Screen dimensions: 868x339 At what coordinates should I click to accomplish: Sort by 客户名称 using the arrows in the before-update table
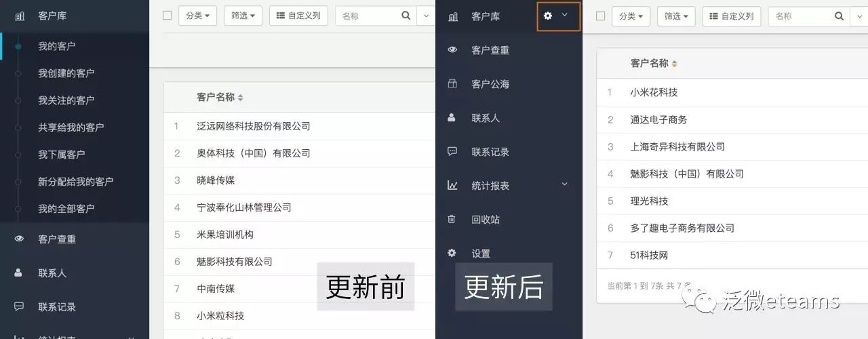click(240, 98)
